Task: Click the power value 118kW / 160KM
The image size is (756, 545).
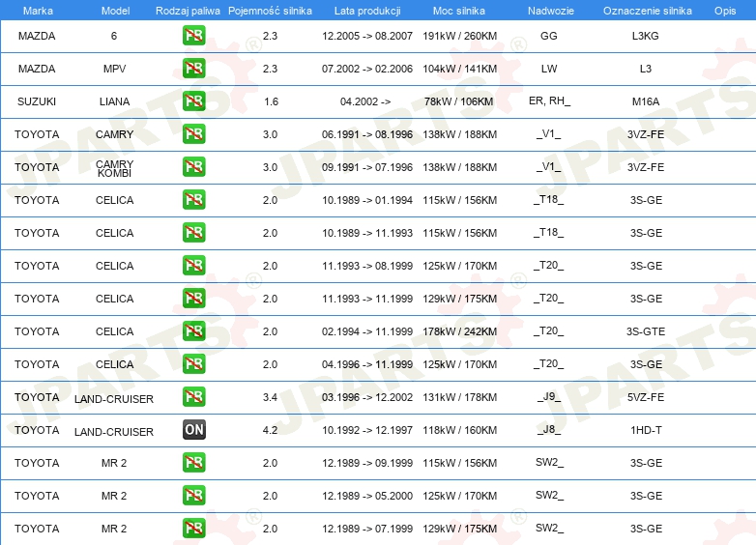Action: 459,430
